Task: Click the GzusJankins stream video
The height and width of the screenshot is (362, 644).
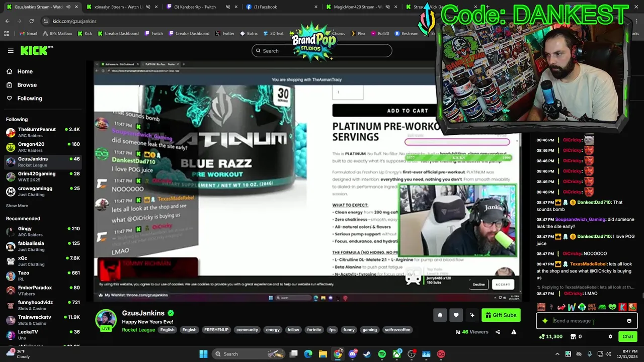Action: (307, 181)
